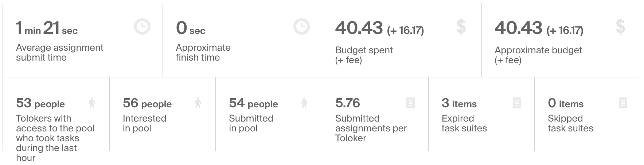This screenshot has width=644, height=165.
Task: Click clock icon in Approximate finish time card
Action: coord(301,27)
